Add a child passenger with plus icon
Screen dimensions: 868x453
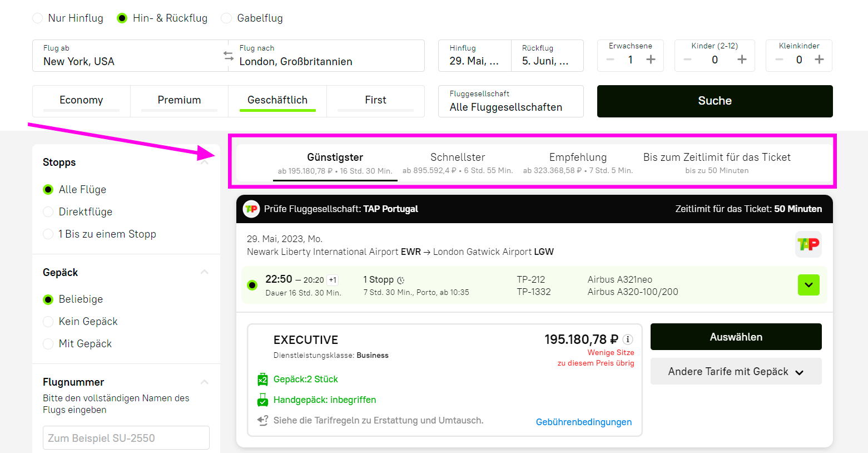coord(742,60)
